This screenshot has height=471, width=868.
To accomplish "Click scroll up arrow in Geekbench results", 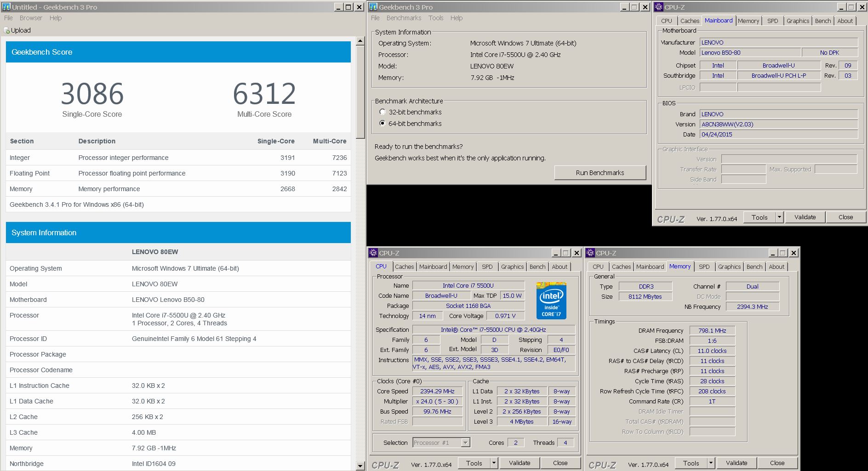I will [x=360, y=41].
